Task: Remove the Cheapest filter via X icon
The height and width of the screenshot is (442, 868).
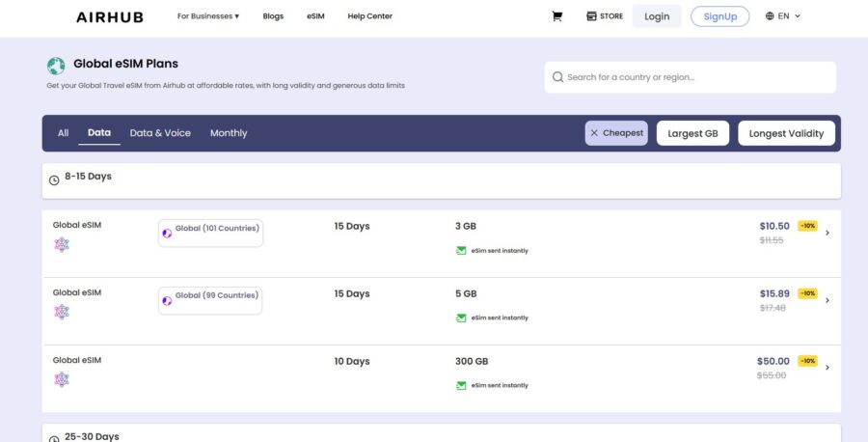Action: coord(594,133)
